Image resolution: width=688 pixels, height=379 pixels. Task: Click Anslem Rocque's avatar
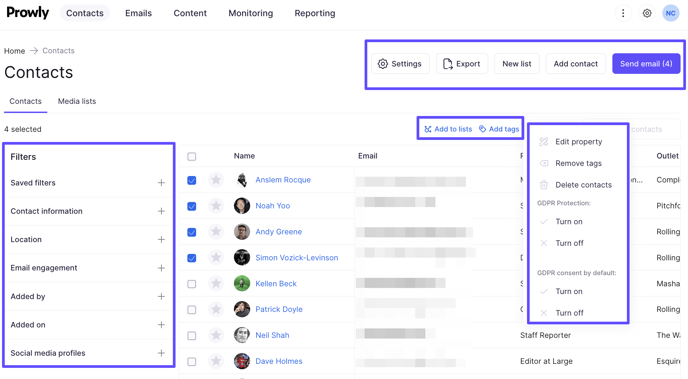click(242, 180)
